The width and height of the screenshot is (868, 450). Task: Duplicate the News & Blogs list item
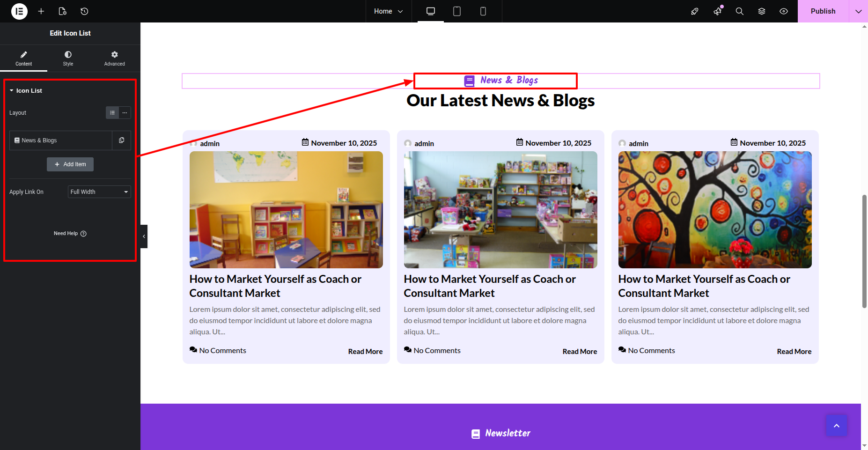click(x=122, y=140)
